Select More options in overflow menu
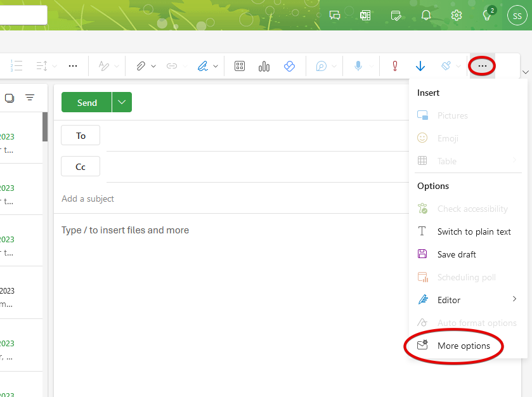Viewport: 532px width, 397px height. click(463, 346)
